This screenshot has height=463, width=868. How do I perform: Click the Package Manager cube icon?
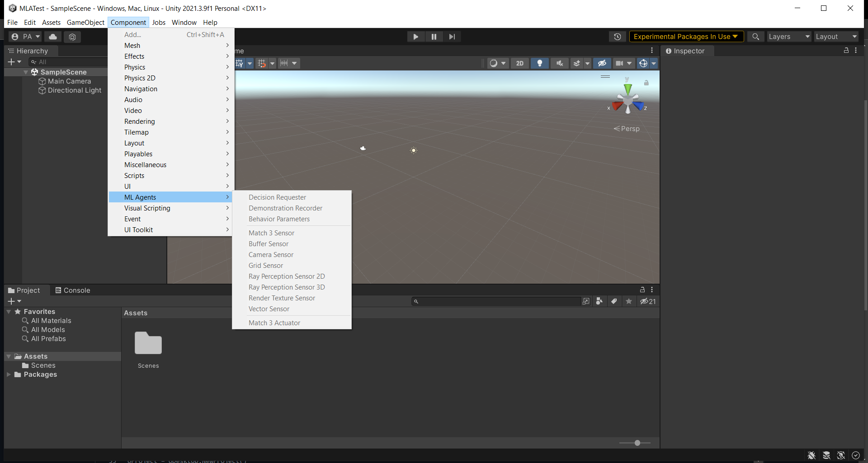(x=72, y=37)
